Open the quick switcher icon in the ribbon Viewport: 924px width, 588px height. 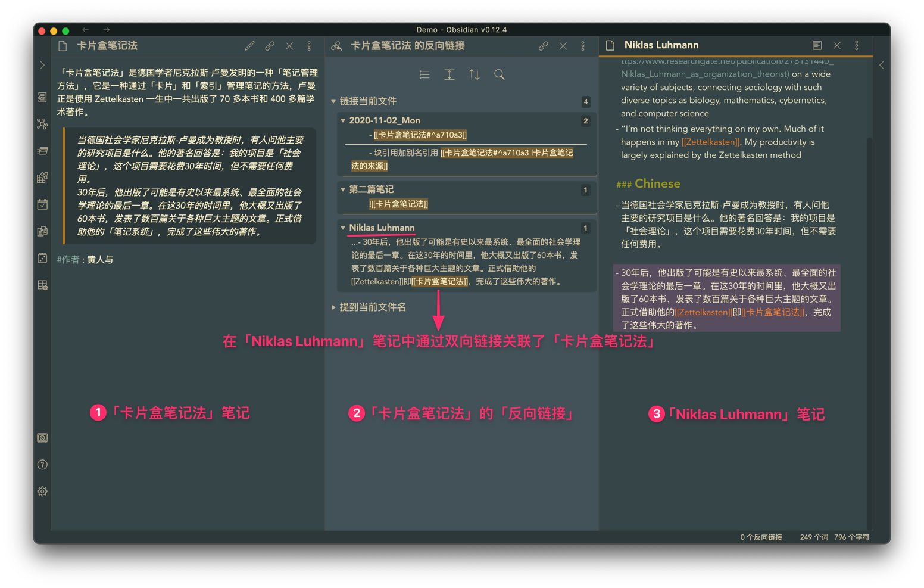click(42, 97)
